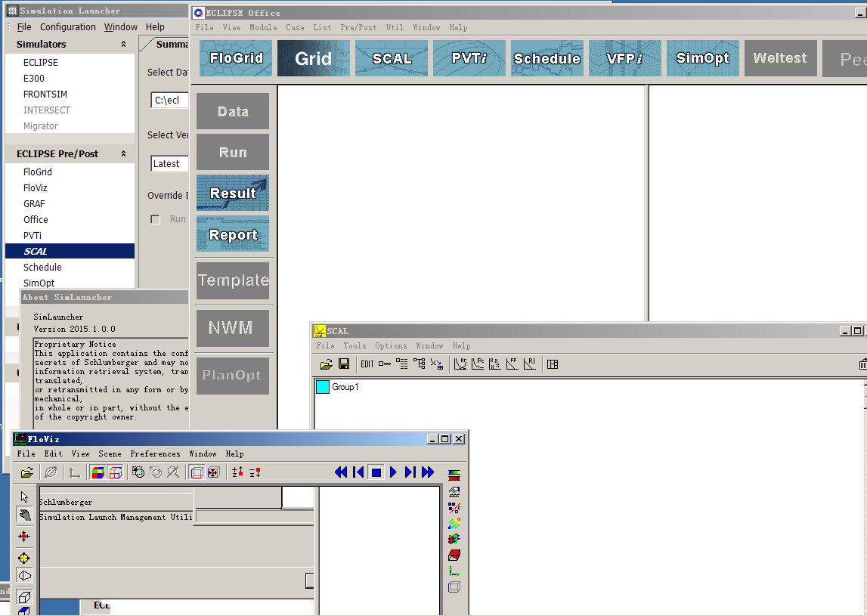Open the FloGrid module in ECLIPSE Office
Screen dimensions: 867x616
(x=236, y=58)
